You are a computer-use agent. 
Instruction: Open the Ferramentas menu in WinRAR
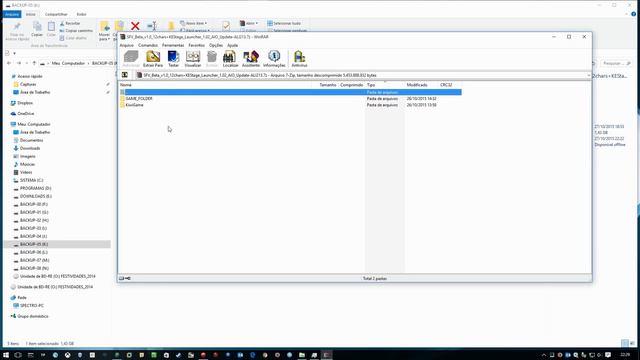coord(173,45)
